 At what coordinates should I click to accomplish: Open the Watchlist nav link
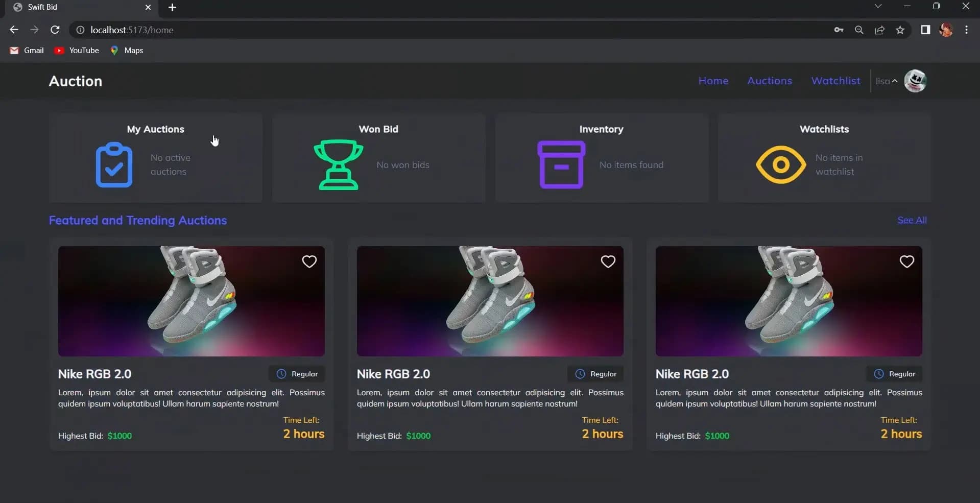835,81
